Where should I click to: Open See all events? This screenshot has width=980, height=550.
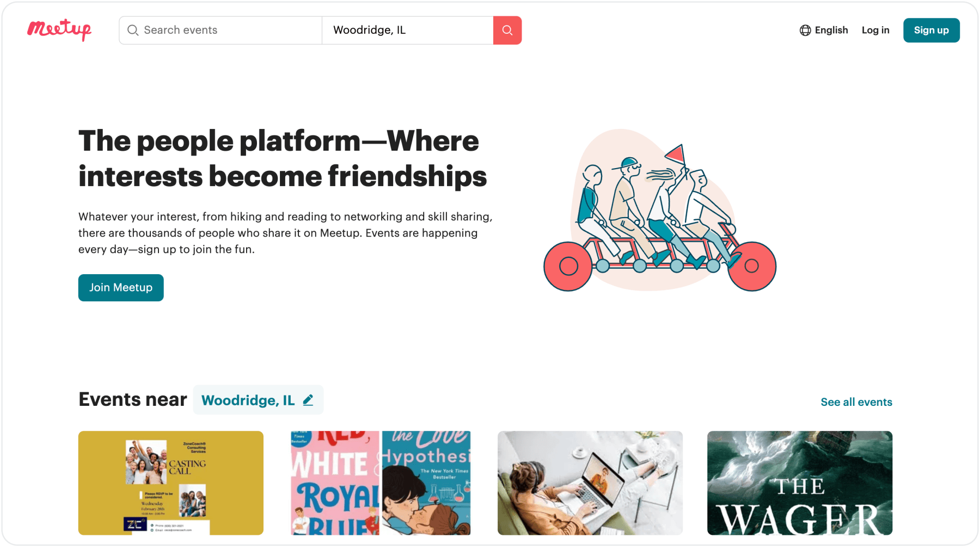click(x=856, y=402)
